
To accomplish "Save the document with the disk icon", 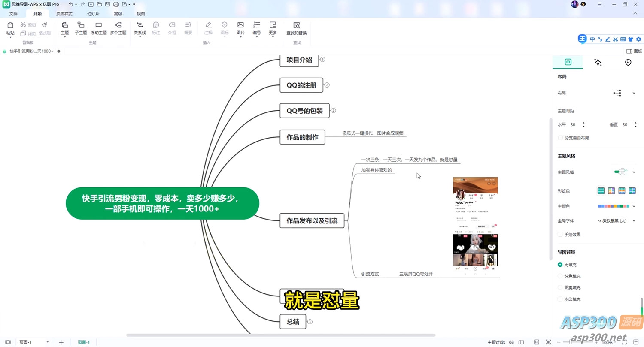I will [x=107, y=4].
